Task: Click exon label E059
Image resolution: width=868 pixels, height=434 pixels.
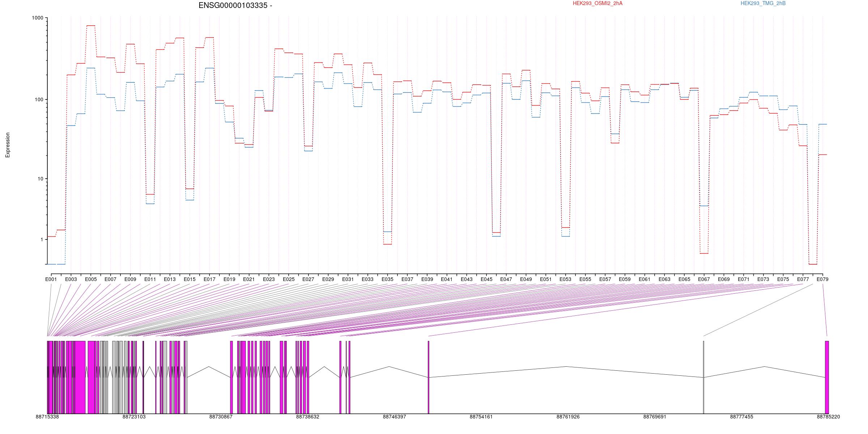Action: [x=625, y=279]
